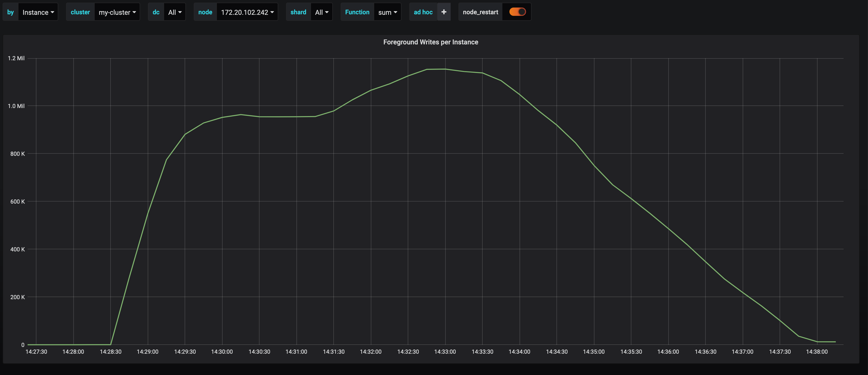Expand the cluster dropdown set to my-cluster
Image resolution: width=868 pixels, height=375 pixels.
pyautogui.click(x=116, y=12)
